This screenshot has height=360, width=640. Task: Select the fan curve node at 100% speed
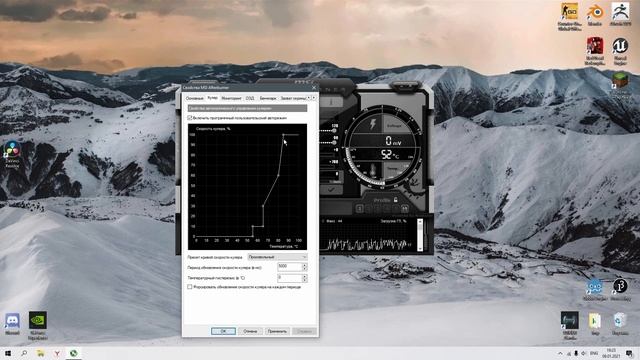(x=283, y=135)
